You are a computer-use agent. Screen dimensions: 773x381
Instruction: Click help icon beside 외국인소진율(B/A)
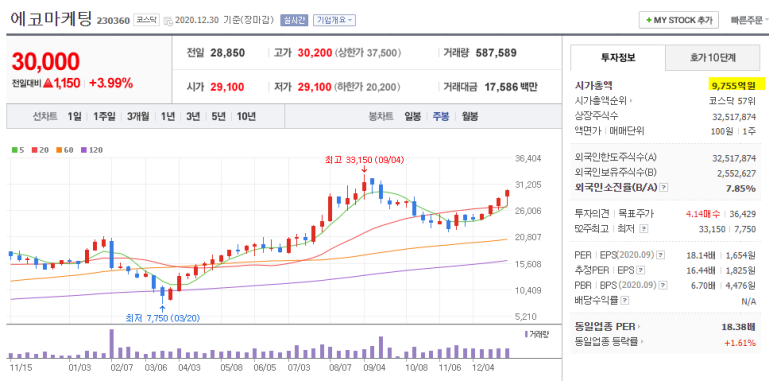click(664, 188)
